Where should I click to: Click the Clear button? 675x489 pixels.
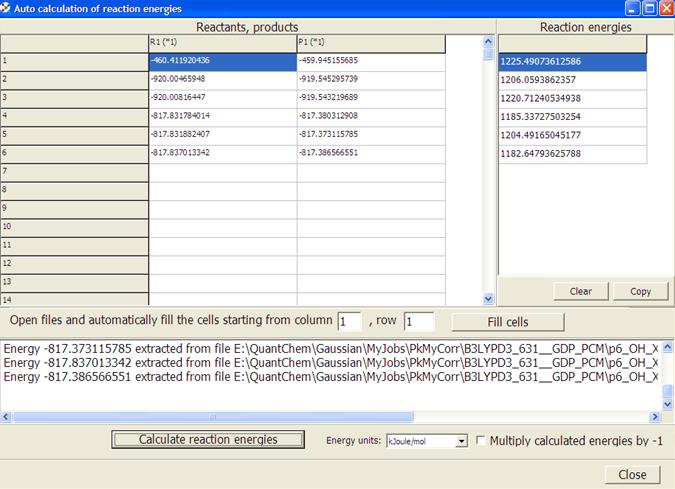click(581, 292)
